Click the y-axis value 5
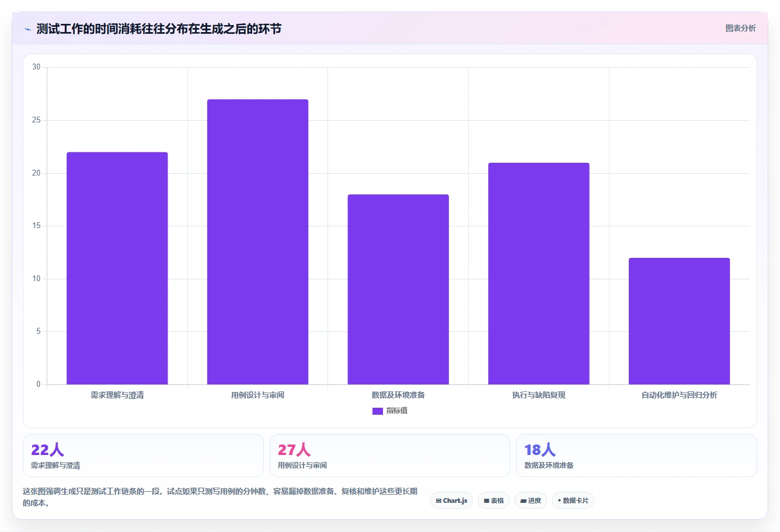The image size is (780, 532). 39,331
